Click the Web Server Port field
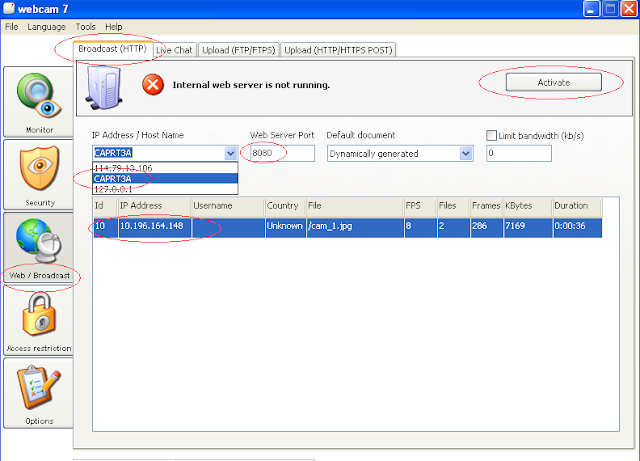The image size is (640, 461). click(282, 153)
